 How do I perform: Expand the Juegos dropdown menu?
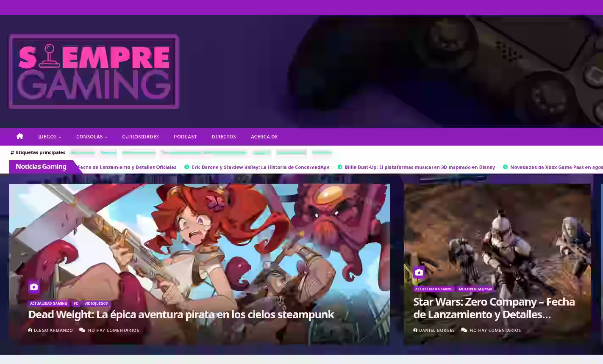point(50,137)
